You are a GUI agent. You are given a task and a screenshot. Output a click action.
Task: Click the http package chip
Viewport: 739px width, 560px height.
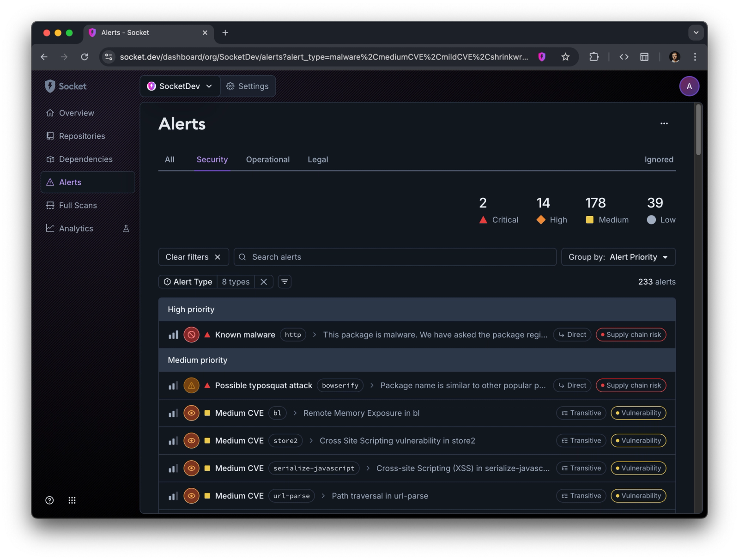[293, 335]
